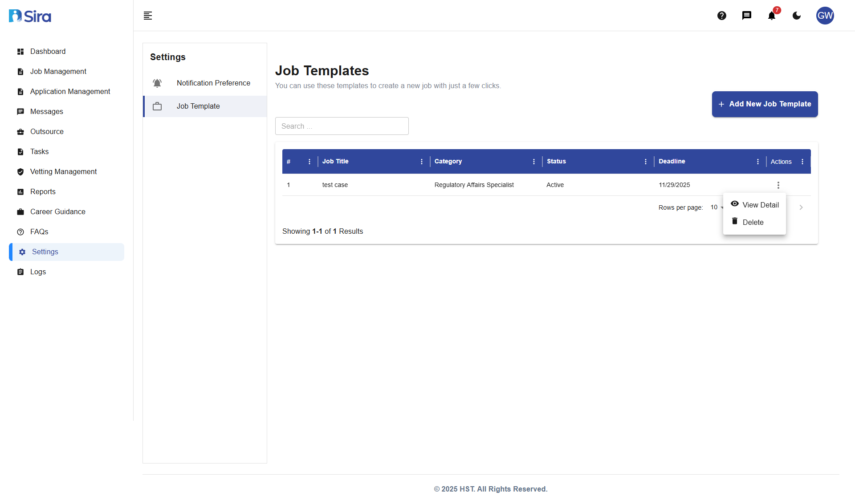Select the Vetting Management shield icon
Viewport: 855px width, 504px height.
tap(20, 172)
